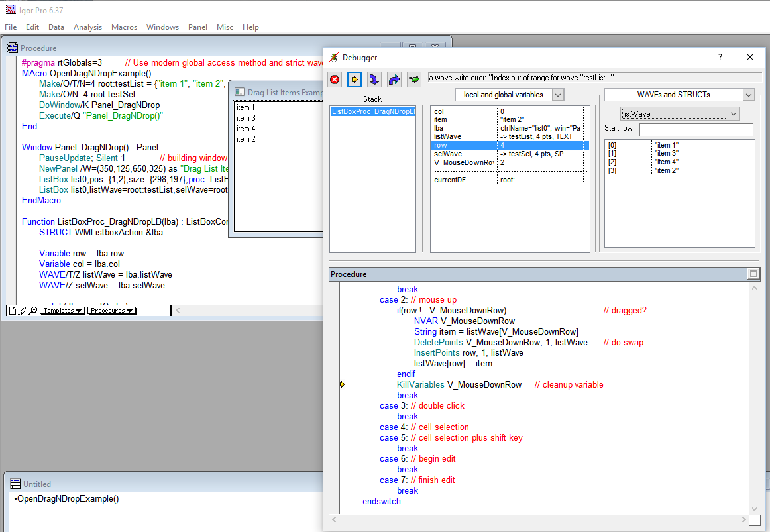Select the selWave variable row

[x=509, y=154]
